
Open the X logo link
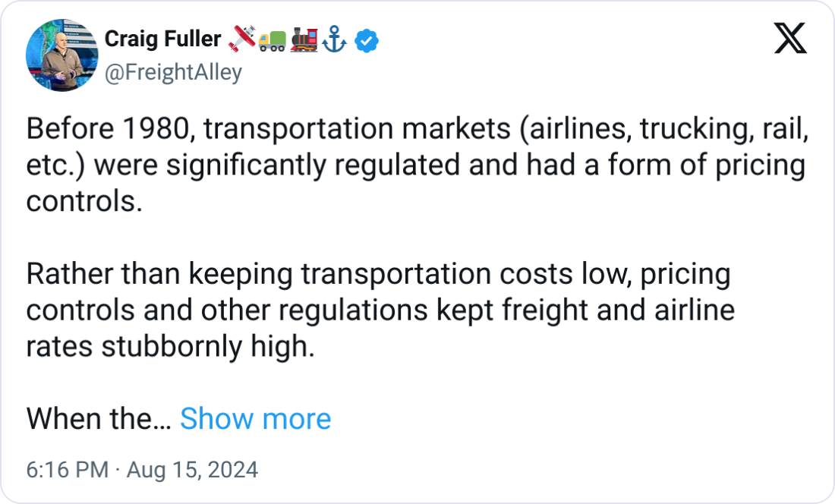pos(790,38)
